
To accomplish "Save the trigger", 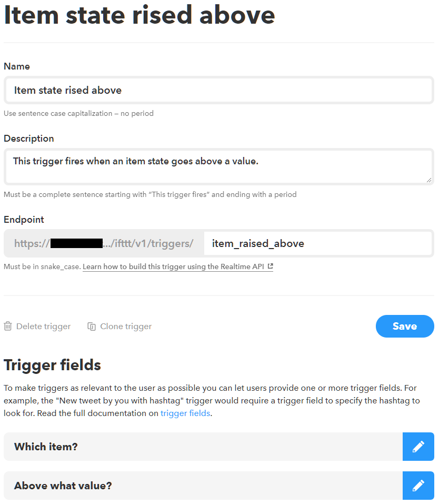I will tap(404, 327).
